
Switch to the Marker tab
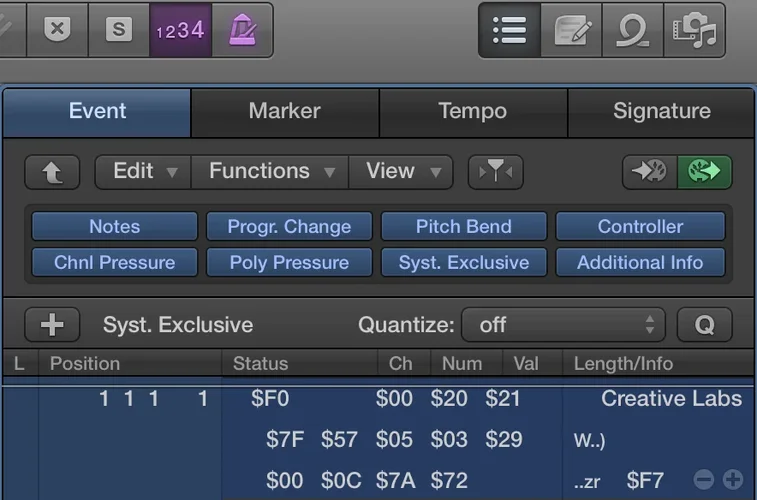pyautogui.click(x=284, y=111)
